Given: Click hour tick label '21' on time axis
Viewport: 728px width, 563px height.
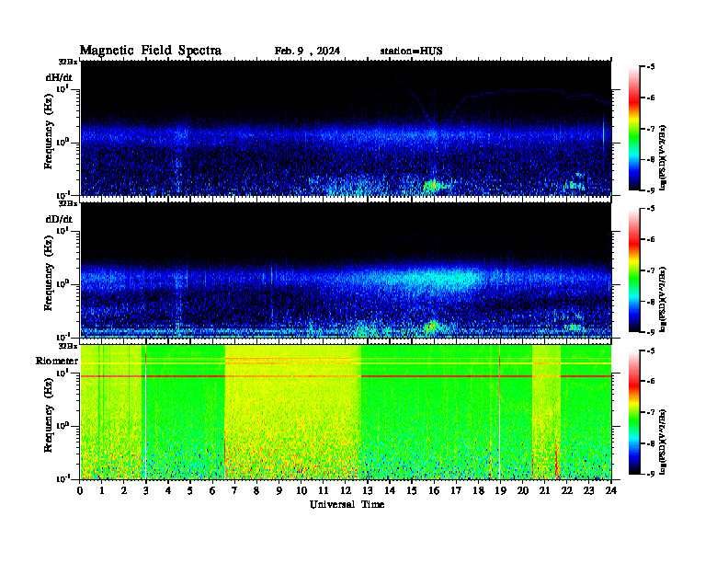Looking at the screenshot, I should [x=544, y=490].
